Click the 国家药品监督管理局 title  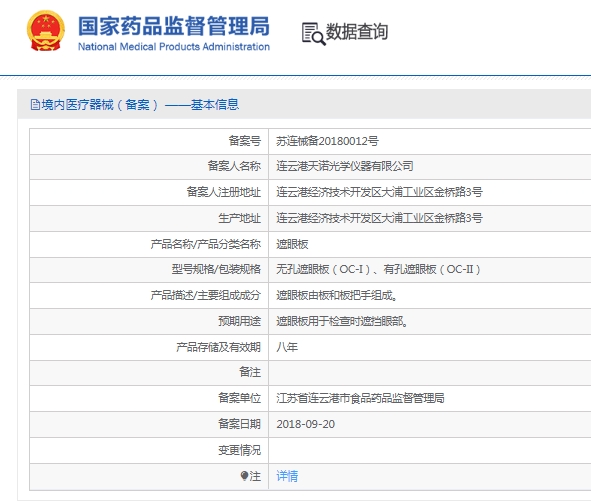[174, 26]
